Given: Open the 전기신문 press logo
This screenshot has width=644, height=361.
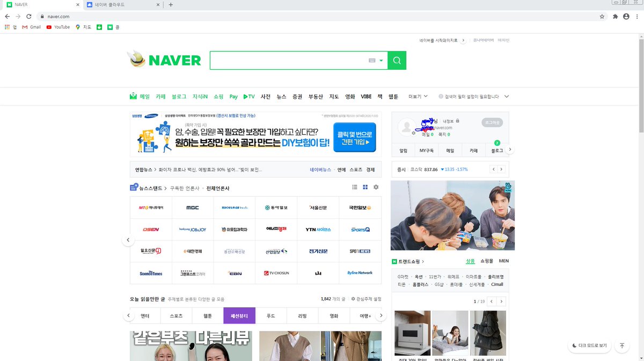Looking at the screenshot, I should pos(318,251).
